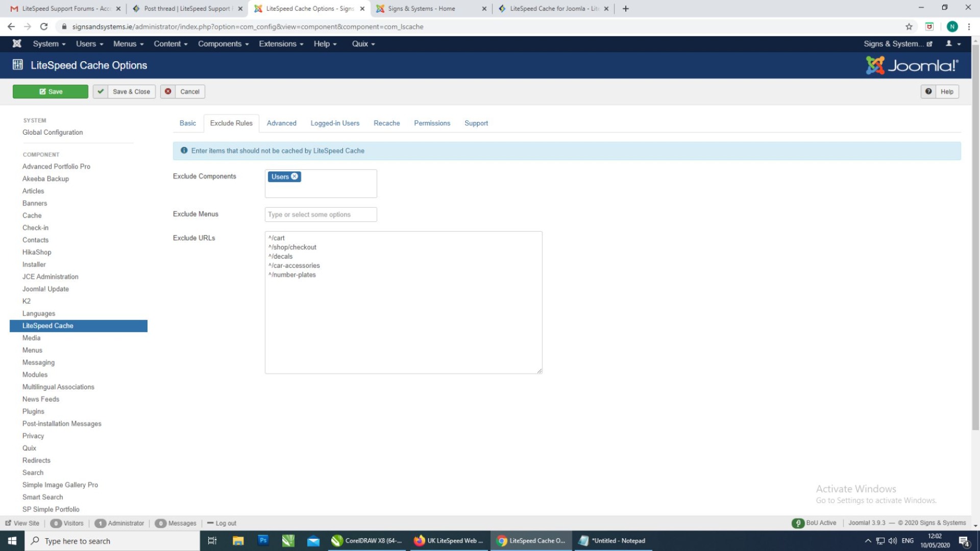
Task: Remove the Users tag from Exclude Components
Action: click(x=295, y=177)
